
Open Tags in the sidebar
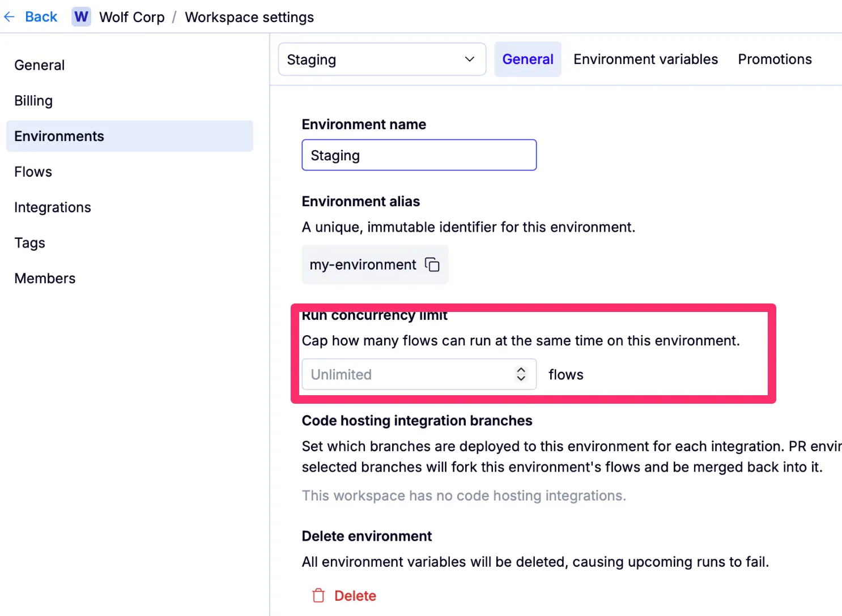point(30,243)
